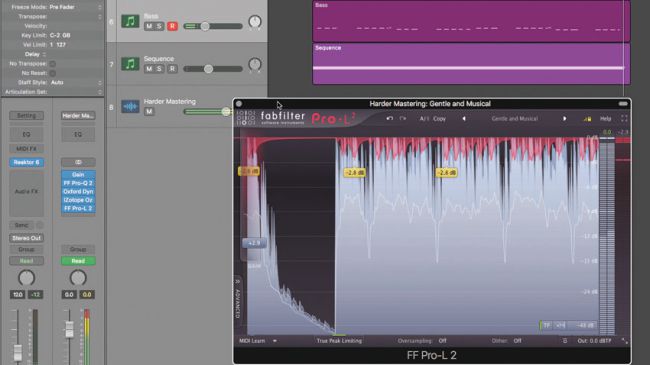Click the green Read automation button

pyautogui.click(x=78, y=261)
